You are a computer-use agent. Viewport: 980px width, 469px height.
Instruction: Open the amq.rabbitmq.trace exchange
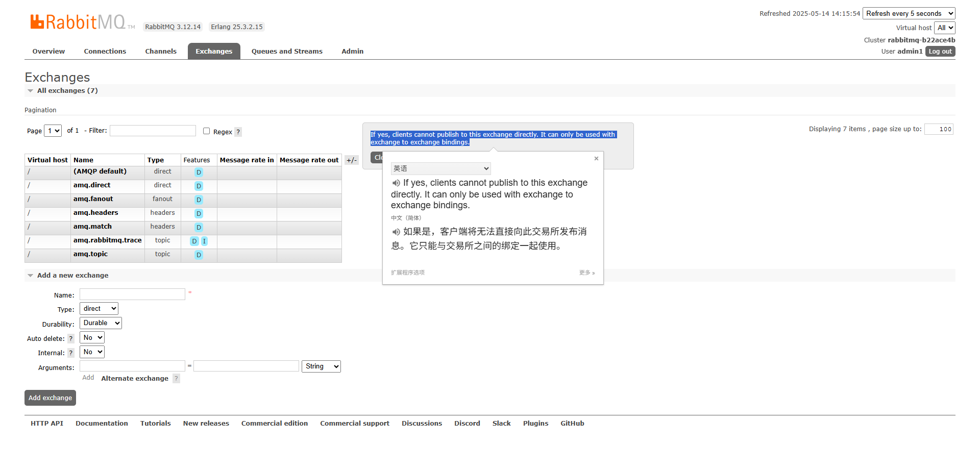click(x=108, y=240)
